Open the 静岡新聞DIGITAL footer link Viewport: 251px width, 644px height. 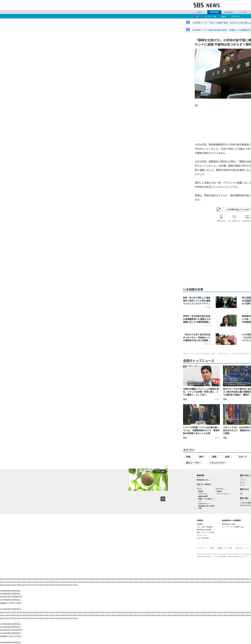(x=203, y=480)
